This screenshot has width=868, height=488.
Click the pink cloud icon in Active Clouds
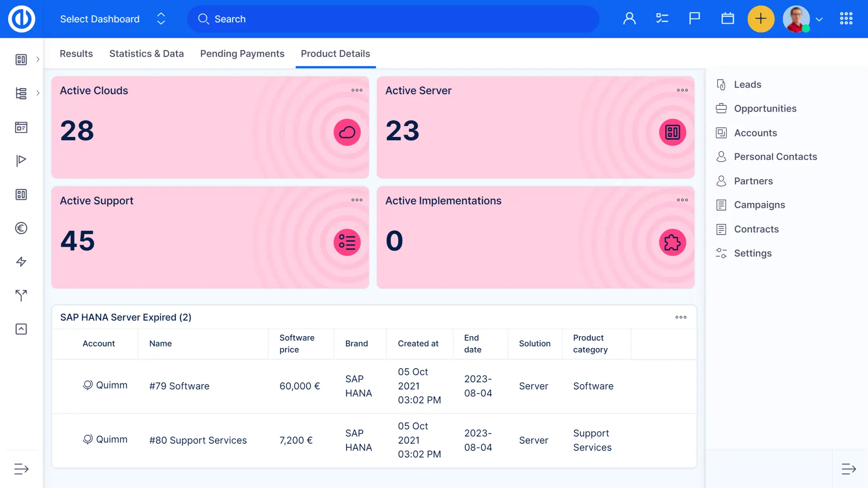[347, 132]
